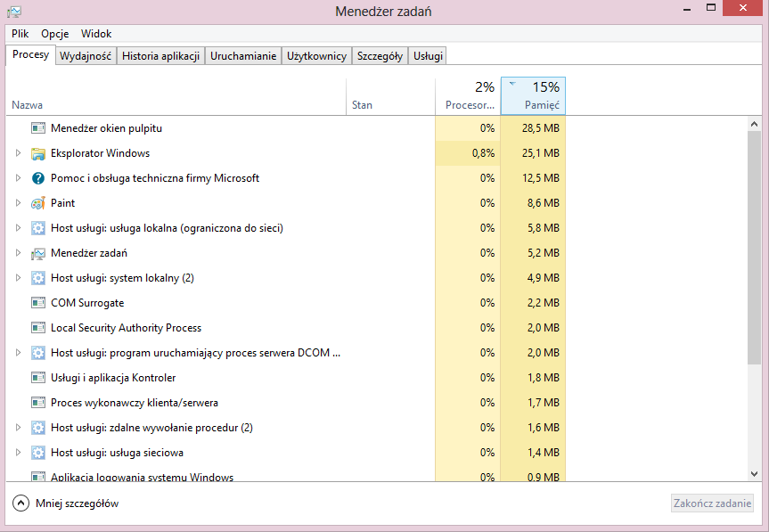Viewport: 769px width, 532px height.
Task: Expand the Paint process entry
Action: pos(18,203)
